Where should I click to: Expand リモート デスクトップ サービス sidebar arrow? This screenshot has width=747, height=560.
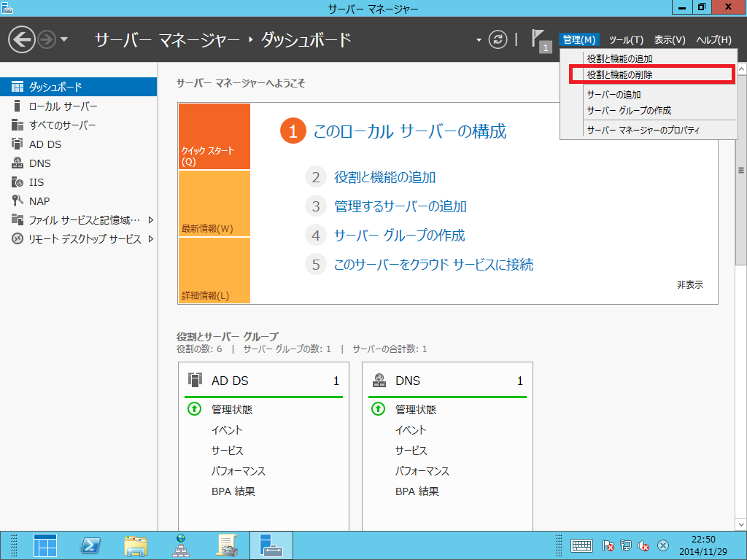pos(151,239)
